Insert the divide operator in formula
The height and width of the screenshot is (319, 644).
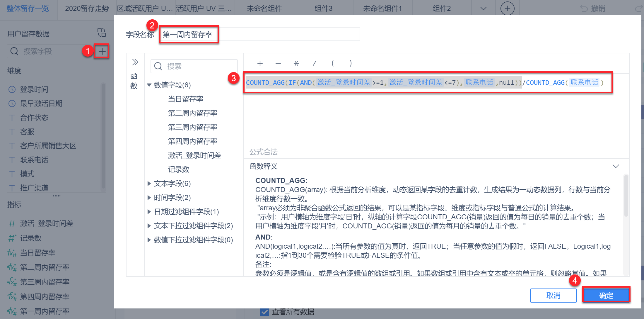[x=314, y=63]
